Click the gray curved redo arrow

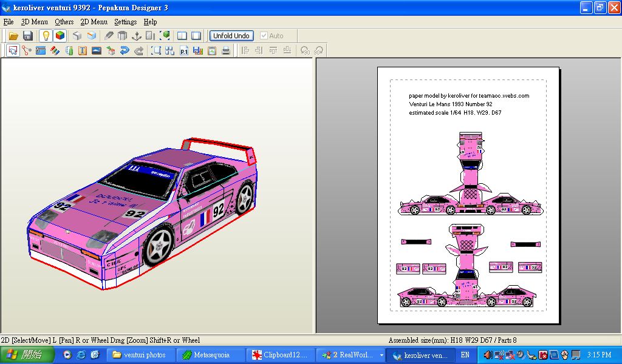point(139,51)
